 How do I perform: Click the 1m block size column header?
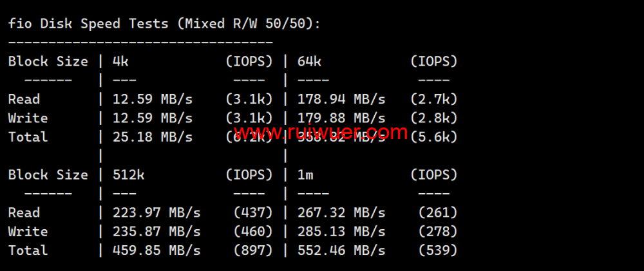tap(306, 175)
